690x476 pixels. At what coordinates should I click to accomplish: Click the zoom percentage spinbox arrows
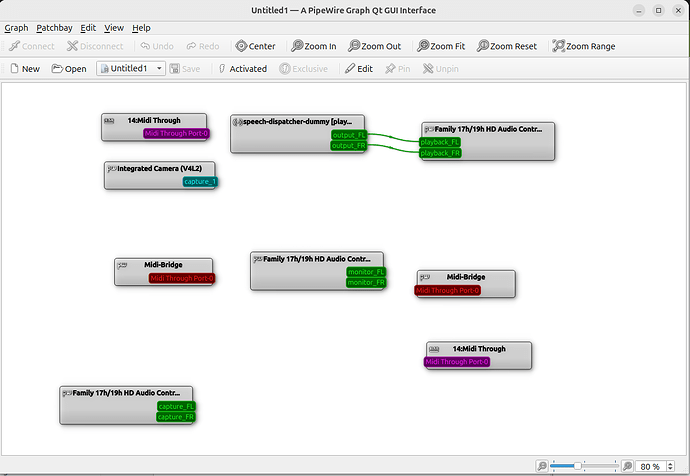670,466
